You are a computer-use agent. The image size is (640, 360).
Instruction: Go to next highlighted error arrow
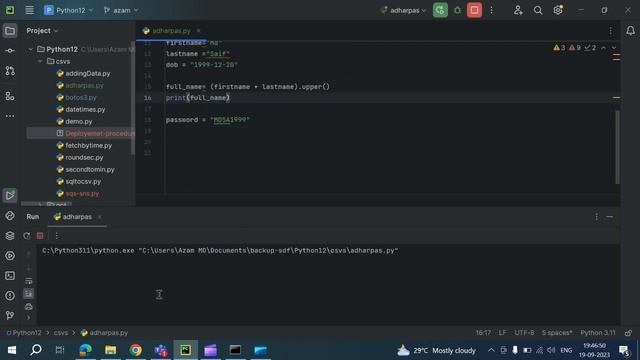(613, 48)
